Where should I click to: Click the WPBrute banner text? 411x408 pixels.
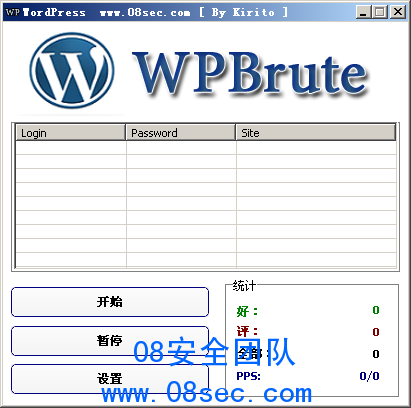point(250,73)
